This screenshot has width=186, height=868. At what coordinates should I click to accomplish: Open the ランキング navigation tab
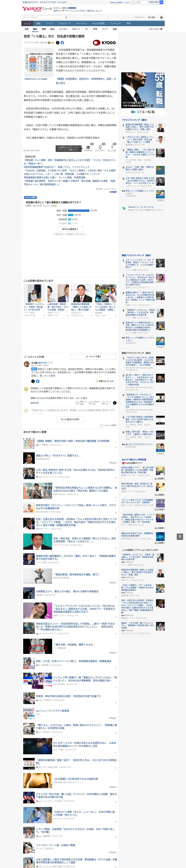coord(115,24)
